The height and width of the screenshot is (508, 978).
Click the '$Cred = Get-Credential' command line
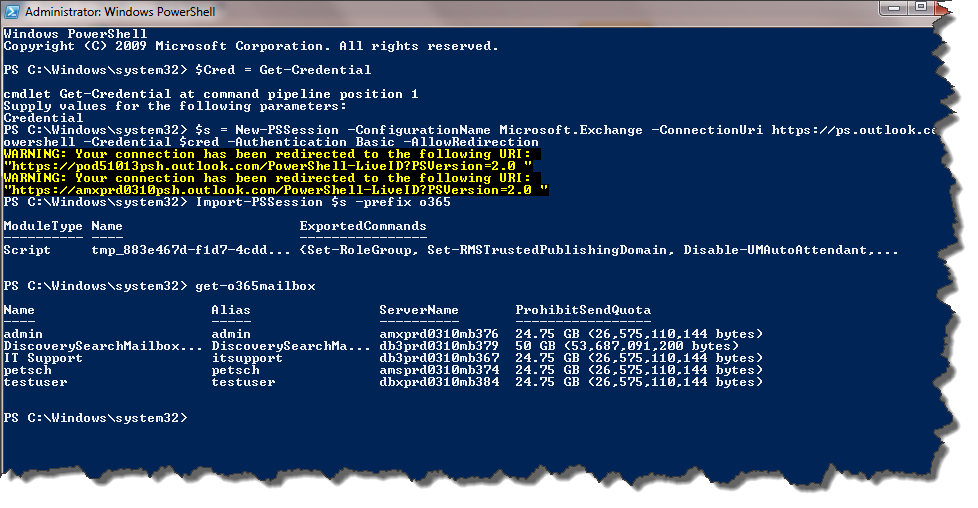(283, 70)
